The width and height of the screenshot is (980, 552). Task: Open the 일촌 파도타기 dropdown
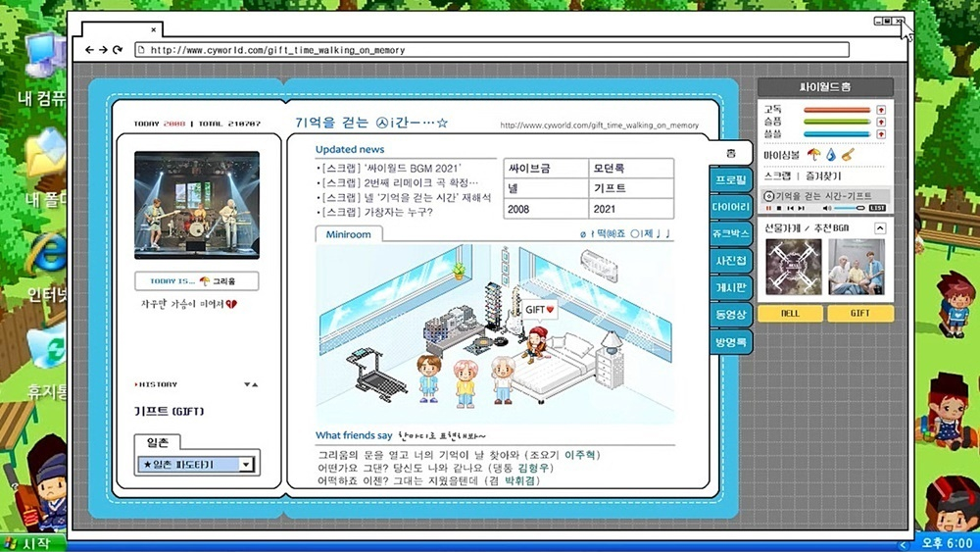pos(196,465)
